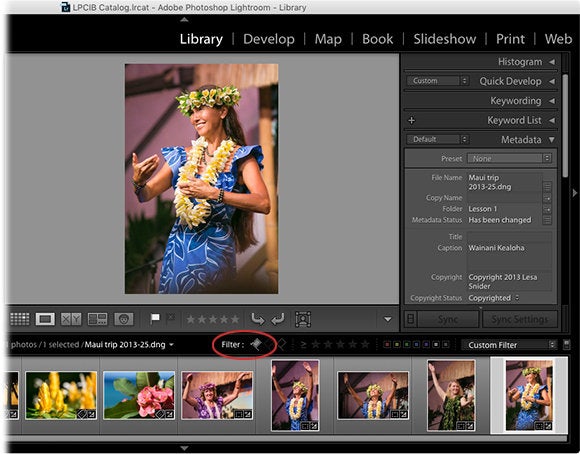Filter by blue color label
Viewport: 580px width, 454px height.
tap(417, 344)
